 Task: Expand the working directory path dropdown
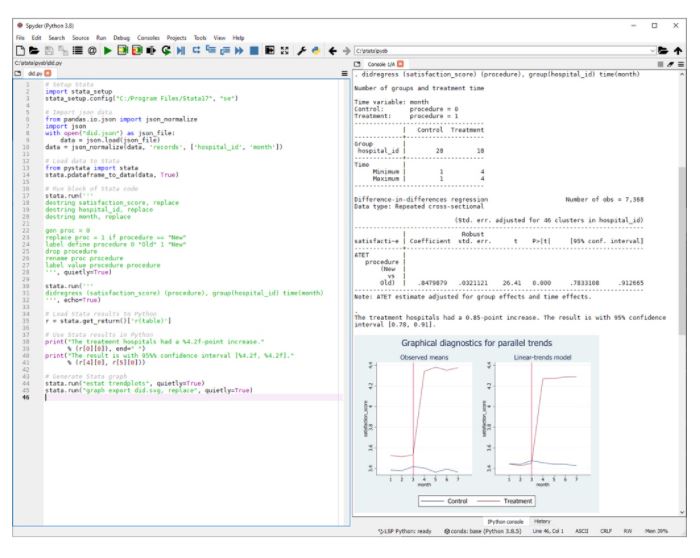coord(653,51)
